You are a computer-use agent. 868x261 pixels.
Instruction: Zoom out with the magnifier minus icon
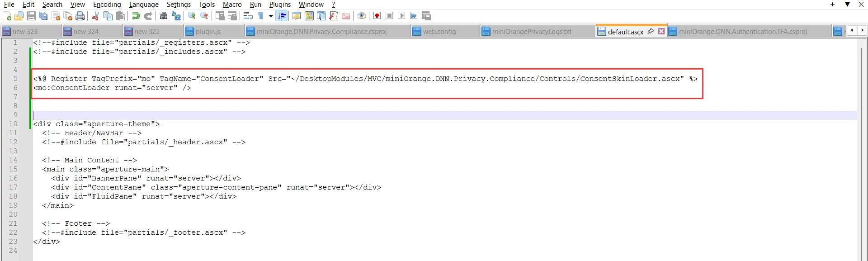point(204,16)
